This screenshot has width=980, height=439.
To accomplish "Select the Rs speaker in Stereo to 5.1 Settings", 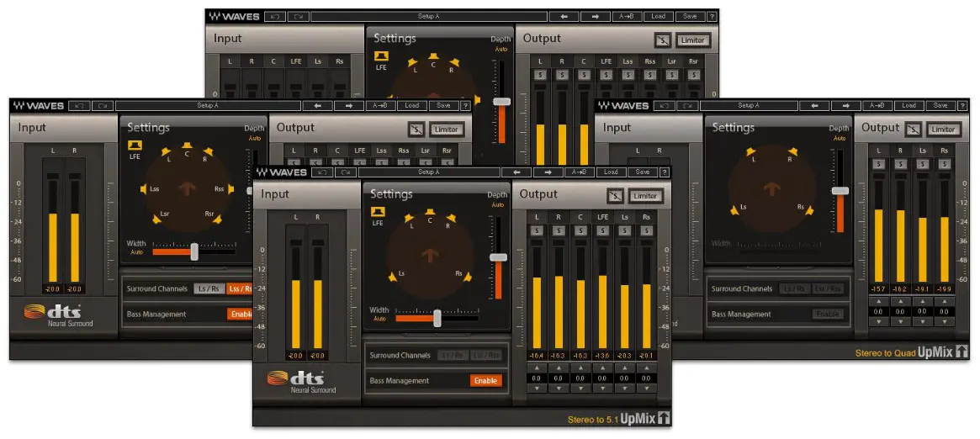I will [x=467, y=277].
